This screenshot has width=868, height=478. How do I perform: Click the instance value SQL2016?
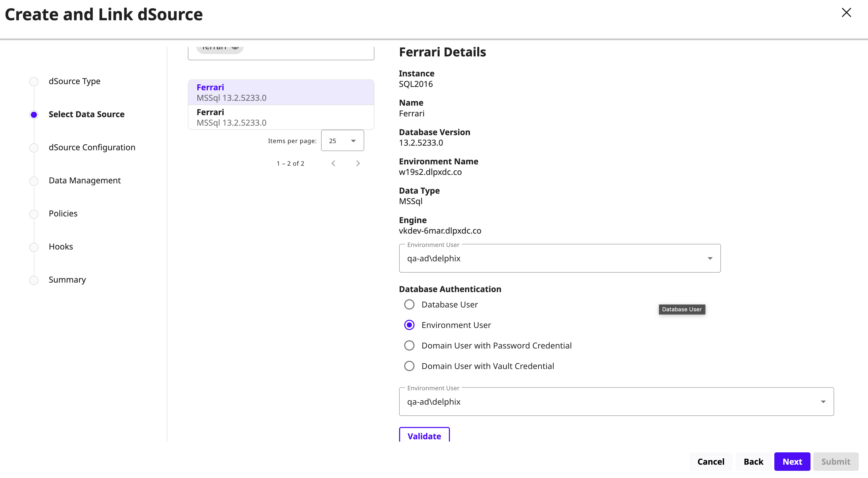pos(416,84)
